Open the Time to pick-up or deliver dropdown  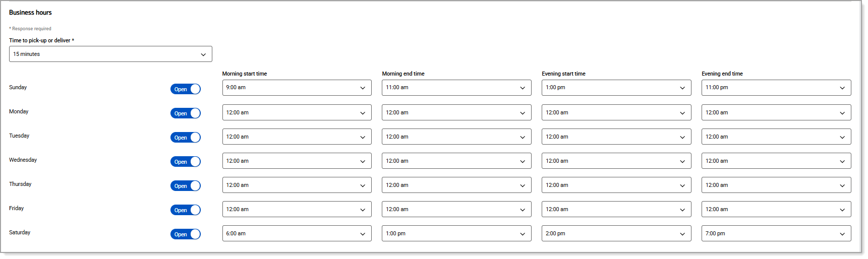point(110,54)
